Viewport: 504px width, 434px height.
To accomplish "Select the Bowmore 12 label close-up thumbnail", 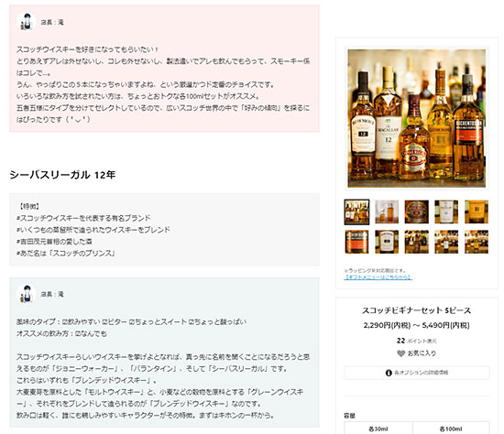I will (x=387, y=242).
